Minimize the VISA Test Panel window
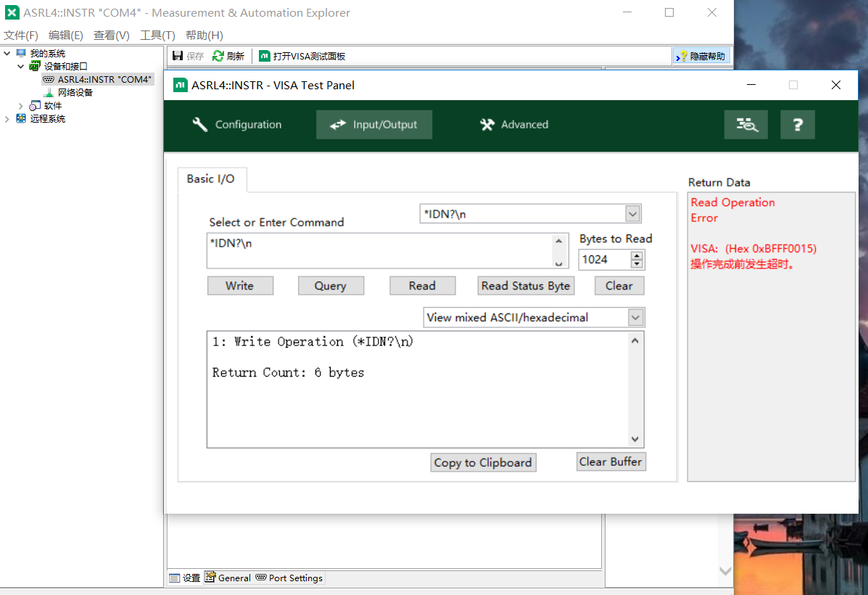 [x=751, y=85]
